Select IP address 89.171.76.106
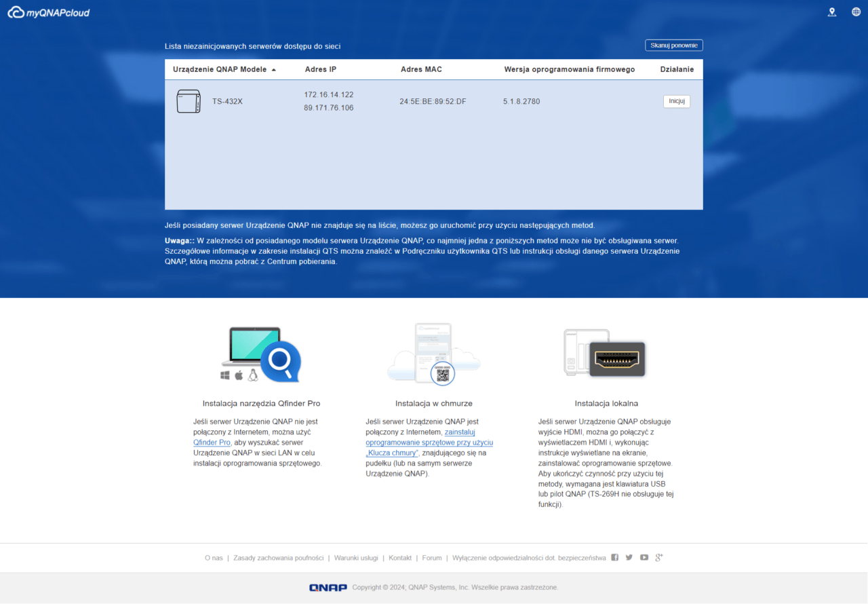This screenshot has width=868, height=604. coord(329,108)
